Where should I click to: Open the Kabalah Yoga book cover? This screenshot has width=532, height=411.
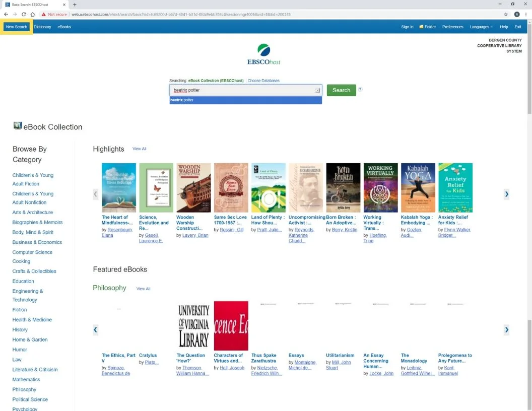418,187
